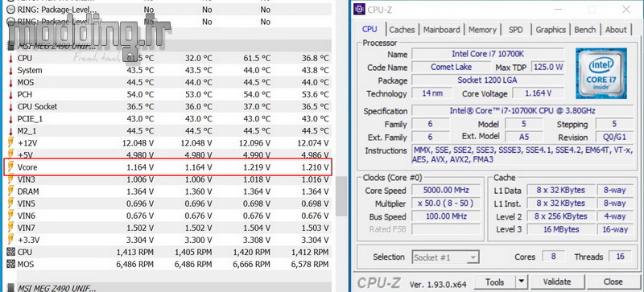Switch to the Mainboard tab
This screenshot has width=644, height=292.
point(441,30)
